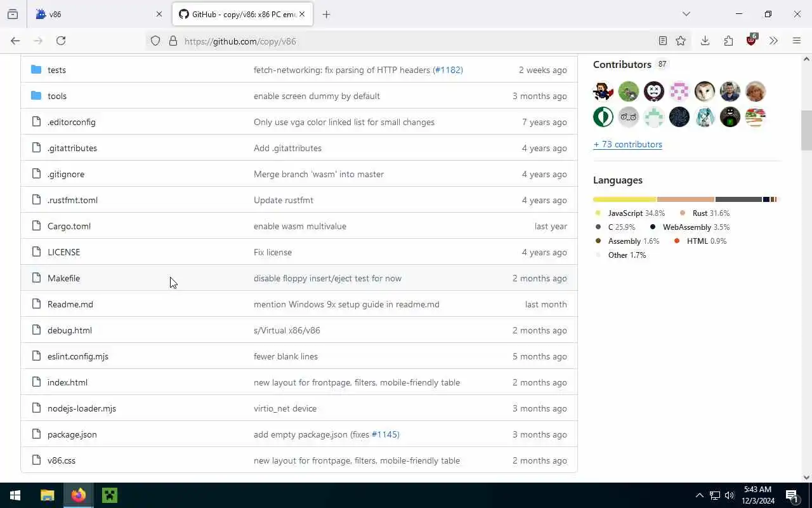Viewport: 812px width, 508px height.
Task: Click the tools folder icon
Action: coord(36,96)
